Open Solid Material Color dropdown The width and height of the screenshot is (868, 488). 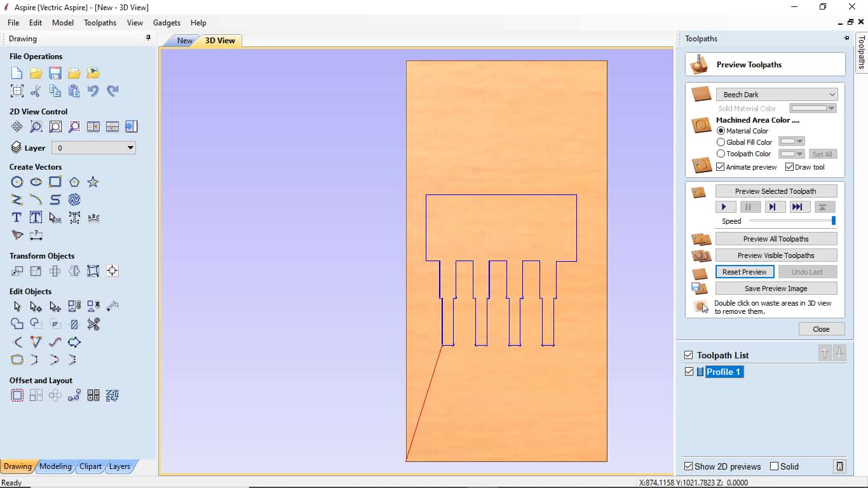pyautogui.click(x=813, y=109)
